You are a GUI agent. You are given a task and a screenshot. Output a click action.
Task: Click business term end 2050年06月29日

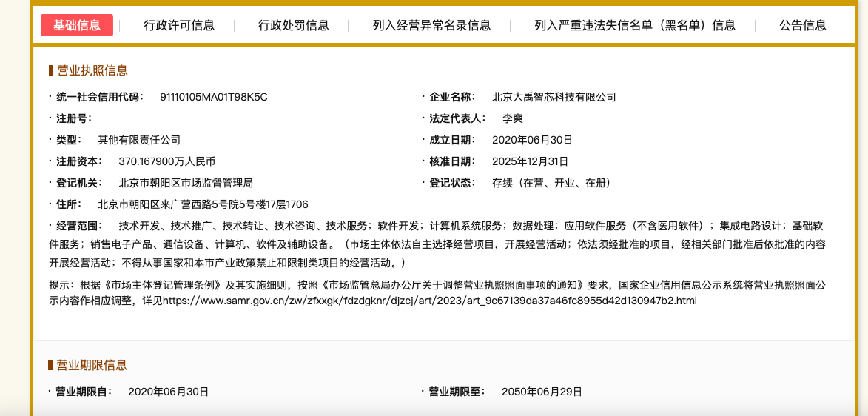[542, 392]
